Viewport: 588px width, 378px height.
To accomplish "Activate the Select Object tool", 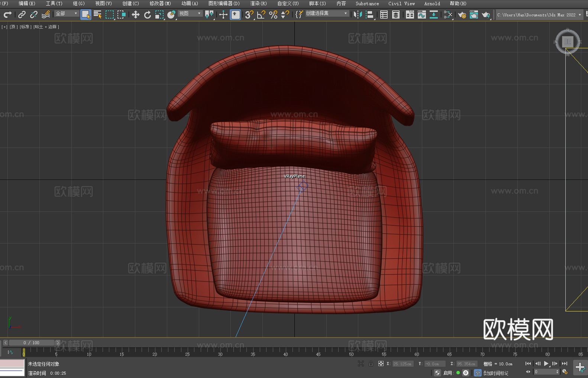I will pos(85,14).
